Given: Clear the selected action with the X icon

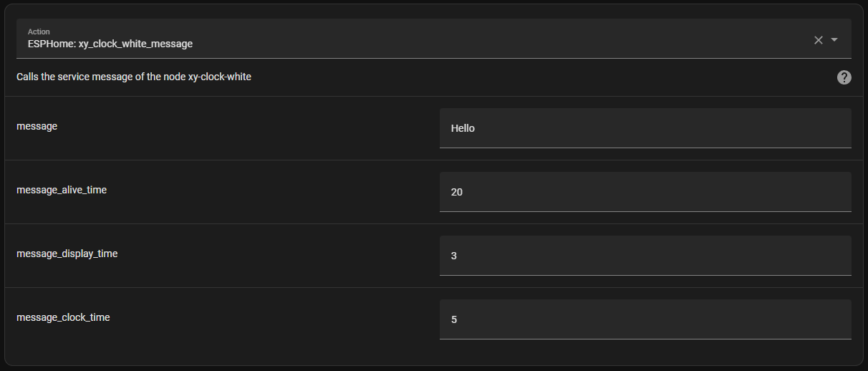Looking at the screenshot, I should (819, 40).
